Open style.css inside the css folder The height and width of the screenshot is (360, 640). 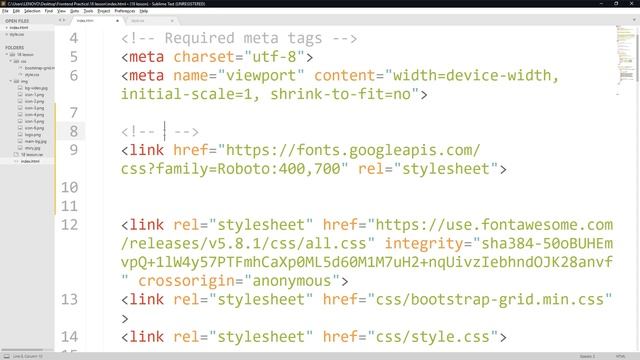(x=32, y=75)
